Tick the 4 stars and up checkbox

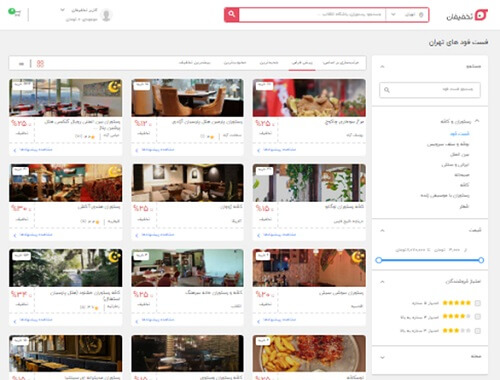[478, 317]
